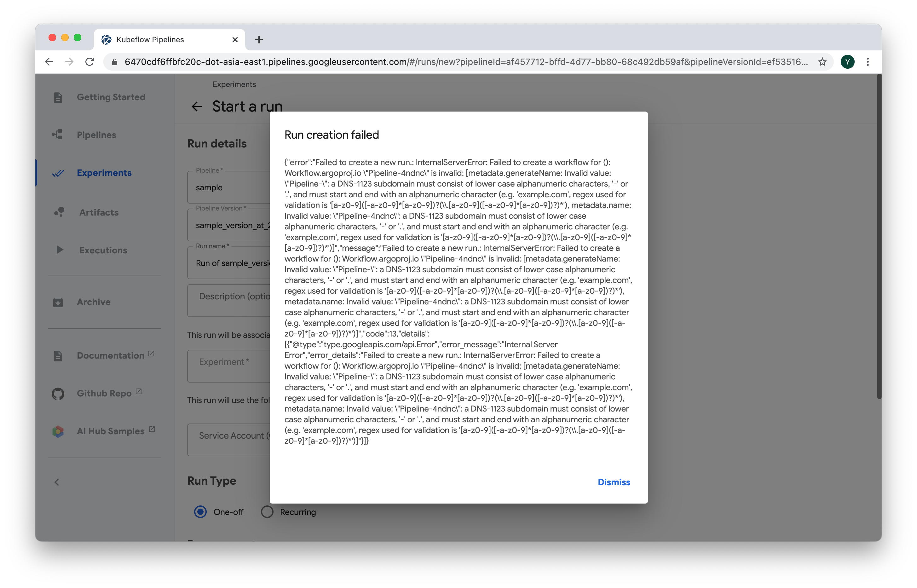
Task: Open the Archive section
Action: click(x=93, y=302)
